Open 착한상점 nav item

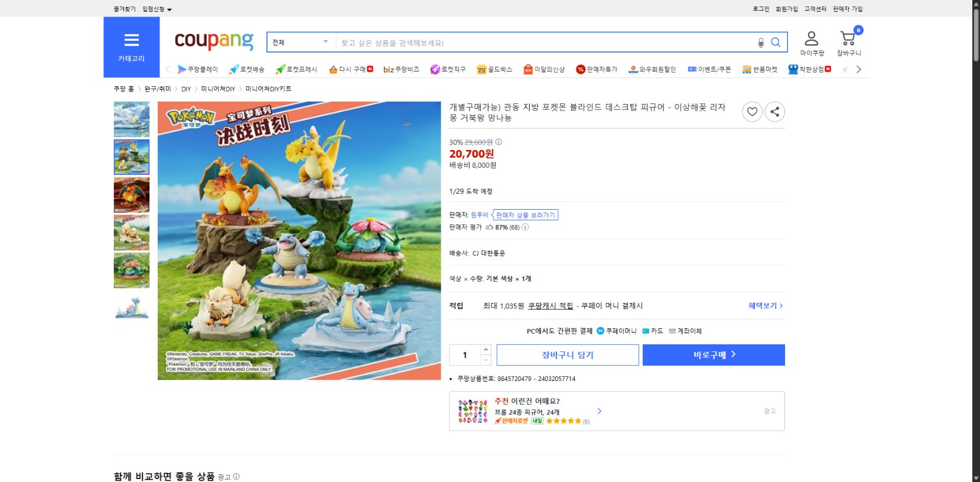(809, 69)
